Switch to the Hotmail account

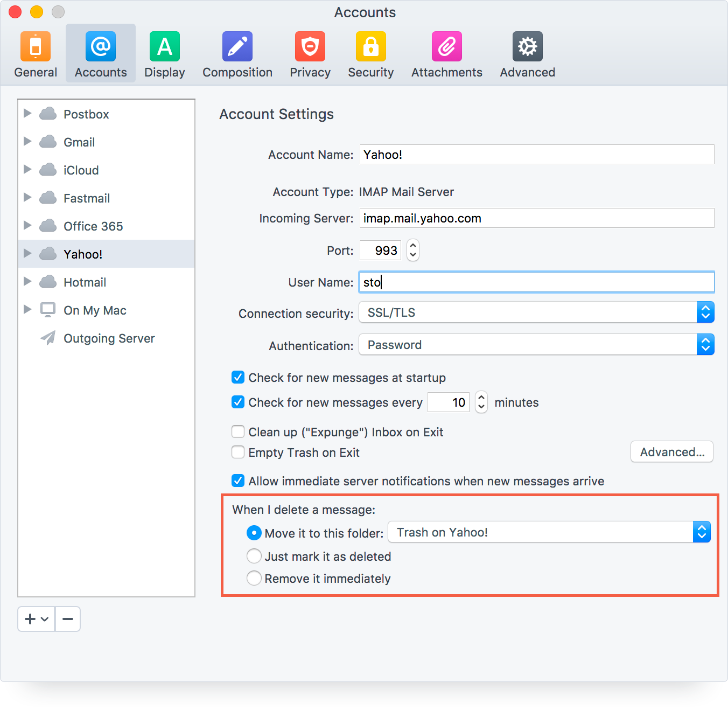click(x=85, y=282)
